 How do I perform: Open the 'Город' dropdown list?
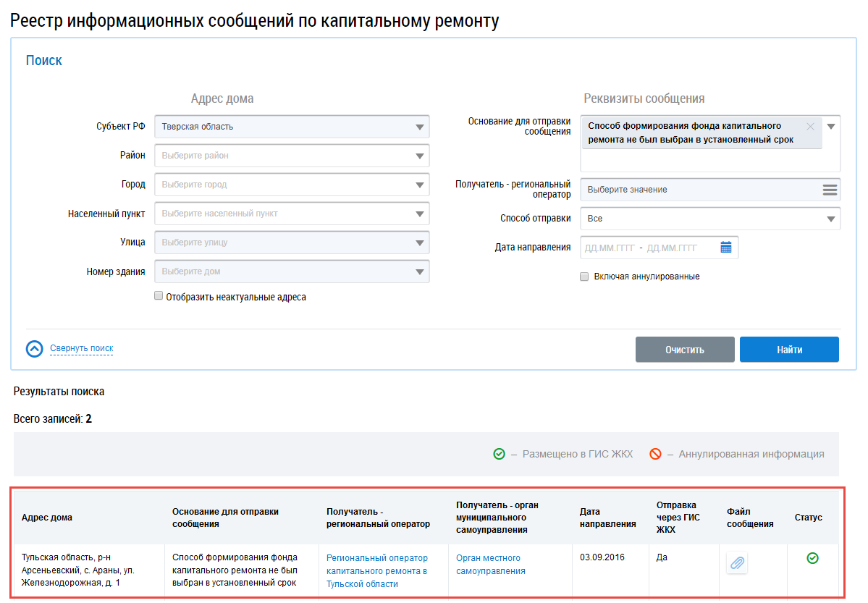point(419,185)
